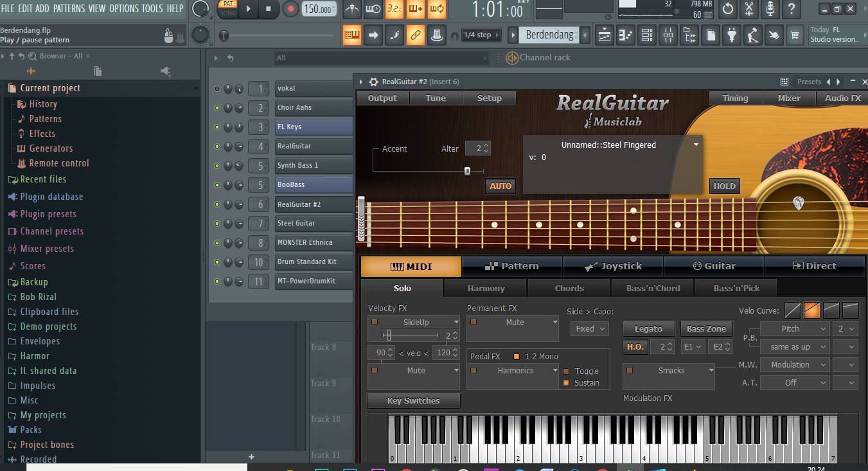868x471 pixels.
Task: Switch to the Harmony tab
Action: tap(486, 289)
